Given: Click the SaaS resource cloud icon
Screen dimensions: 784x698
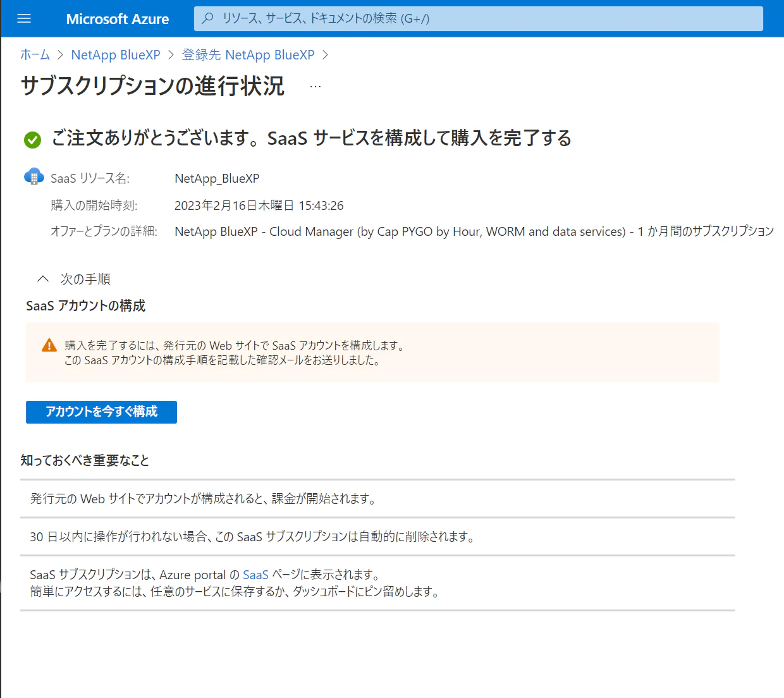Looking at the screenshot, I should [x=34, y=176].
